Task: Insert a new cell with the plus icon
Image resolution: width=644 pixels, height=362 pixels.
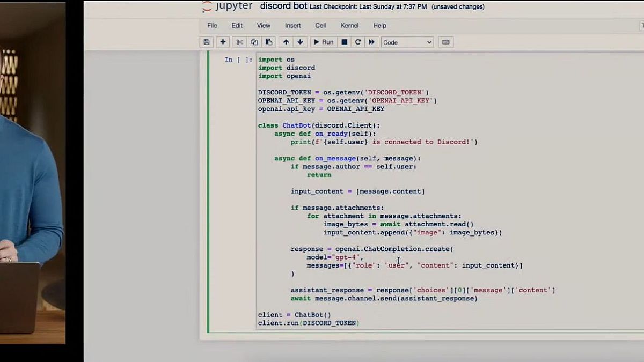Action: (223, 42)
